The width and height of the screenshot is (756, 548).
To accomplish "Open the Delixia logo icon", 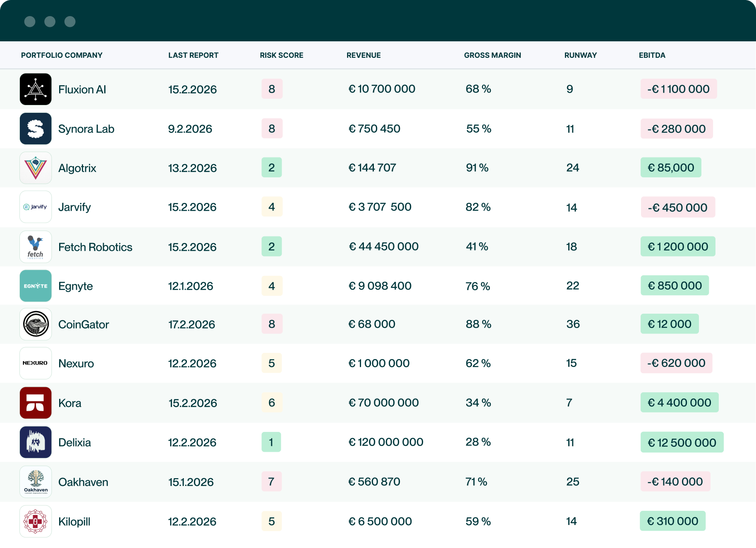I will [36, 442].
